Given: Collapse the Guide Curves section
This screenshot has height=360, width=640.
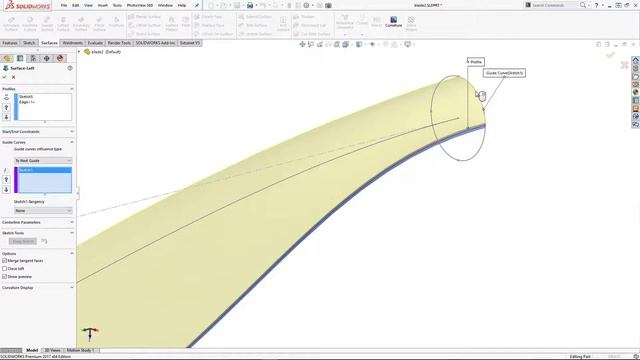Looking at the screenshot, I should (x=72, y=142).
